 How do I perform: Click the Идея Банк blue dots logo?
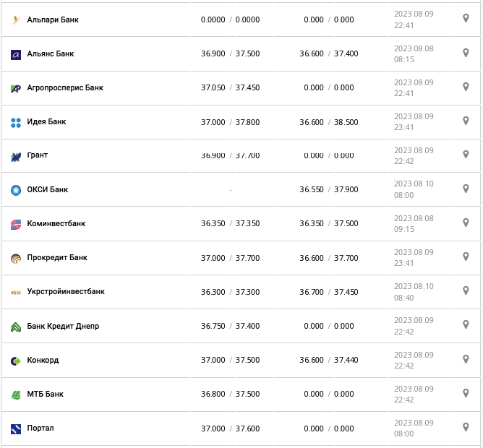[x=16, y=122]
